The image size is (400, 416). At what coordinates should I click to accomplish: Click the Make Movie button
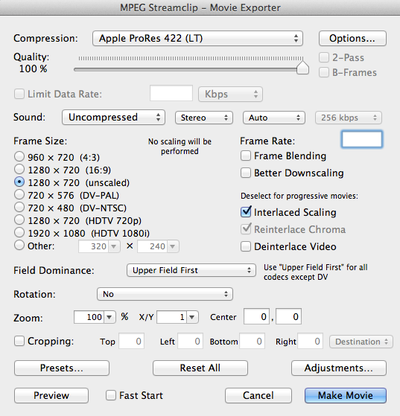(x=346, y=395)
